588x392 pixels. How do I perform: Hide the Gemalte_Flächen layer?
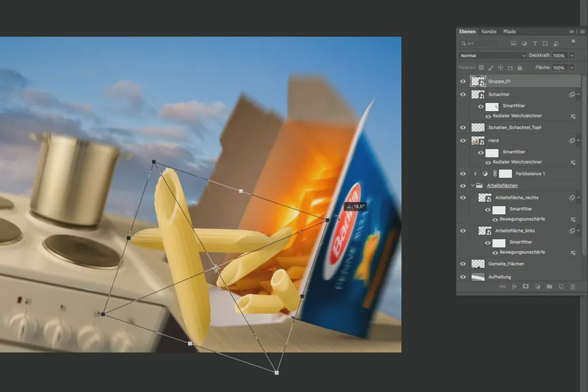point(463,264)
